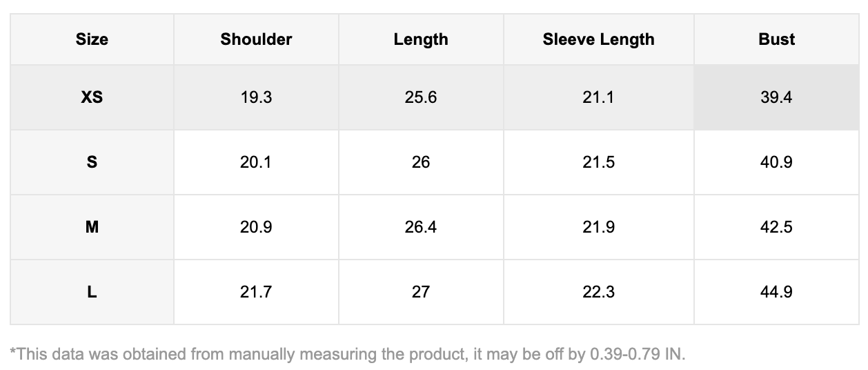Select the XS size row label
Screen dimensions: 868x370
[92, 97]
